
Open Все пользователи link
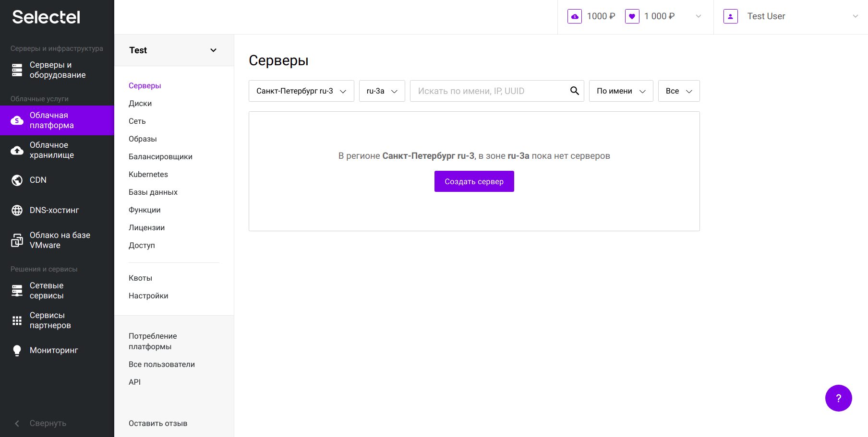tap(162, 365)
